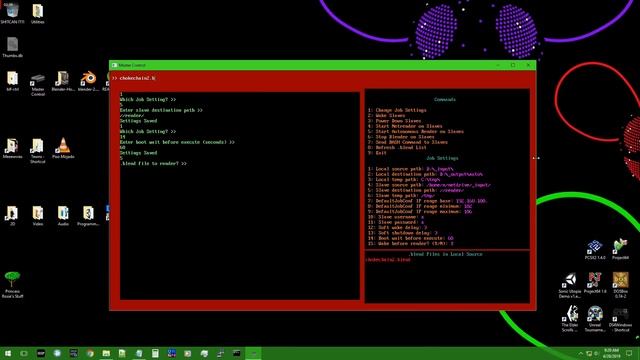The width and height of the screenshot is (640, 360).
Task: Click the 'Job Settings' panel heading
Action: (442, 158)
